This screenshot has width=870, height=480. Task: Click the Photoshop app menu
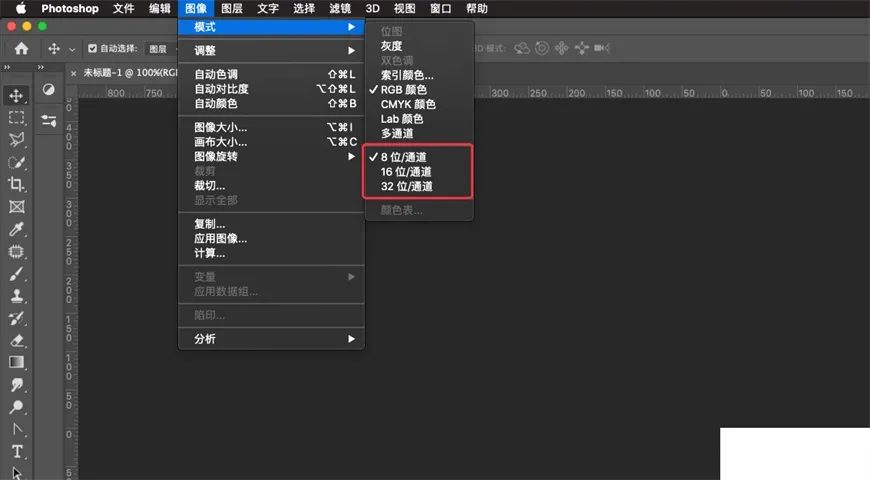click(x=70, y=8)
